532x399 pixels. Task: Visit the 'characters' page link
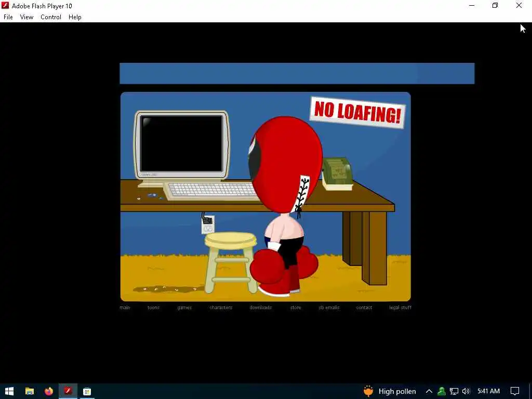coord(221,308)
